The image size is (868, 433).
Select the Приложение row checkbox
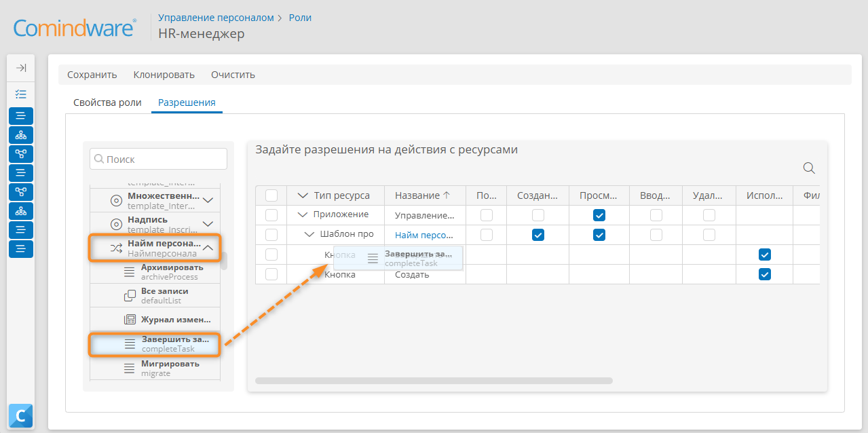pos(271,215)
